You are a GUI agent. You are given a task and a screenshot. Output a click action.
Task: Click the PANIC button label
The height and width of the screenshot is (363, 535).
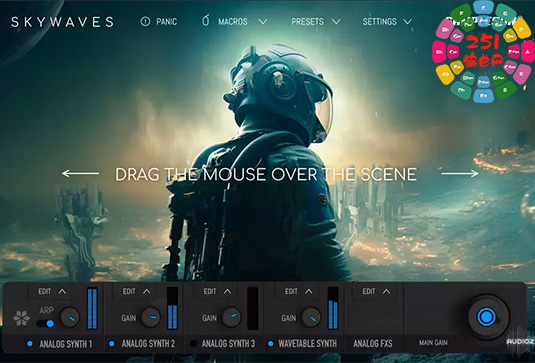click(167, 21)
